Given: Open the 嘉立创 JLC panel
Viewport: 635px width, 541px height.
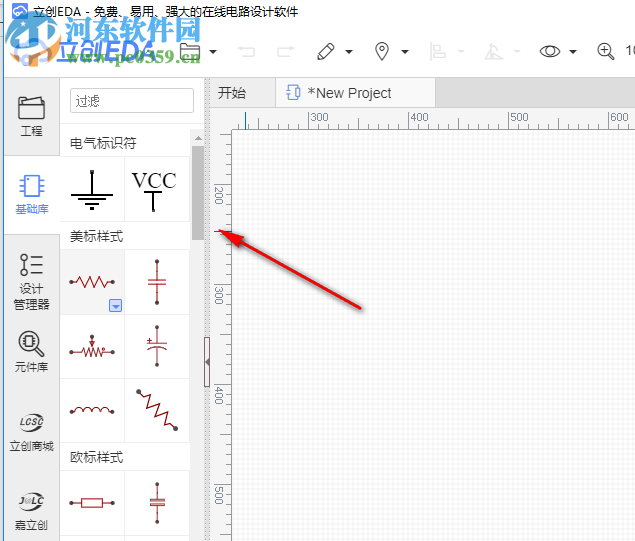Looking at the screenshot, I should click(x=32, y=511).
